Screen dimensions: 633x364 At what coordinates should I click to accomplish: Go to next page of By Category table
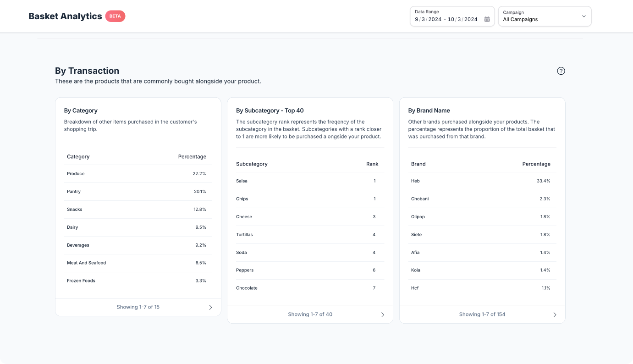pyautogui.click(x=211, y=307)
